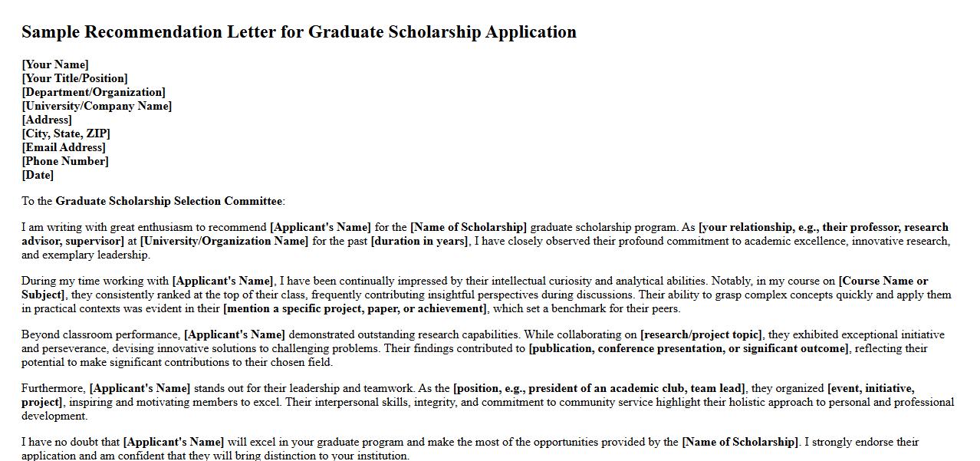Image resolution: width=980 pixels, height=461 pixels.
Task: Click the [publication, conference presentation, or significant outcome] placeholder
Action: coord(689,348)
